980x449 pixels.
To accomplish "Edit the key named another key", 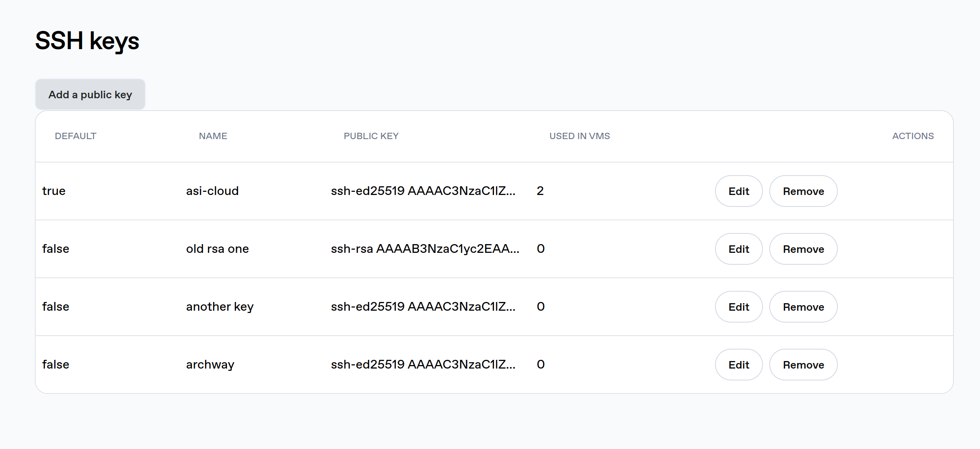I will [738, 306].
